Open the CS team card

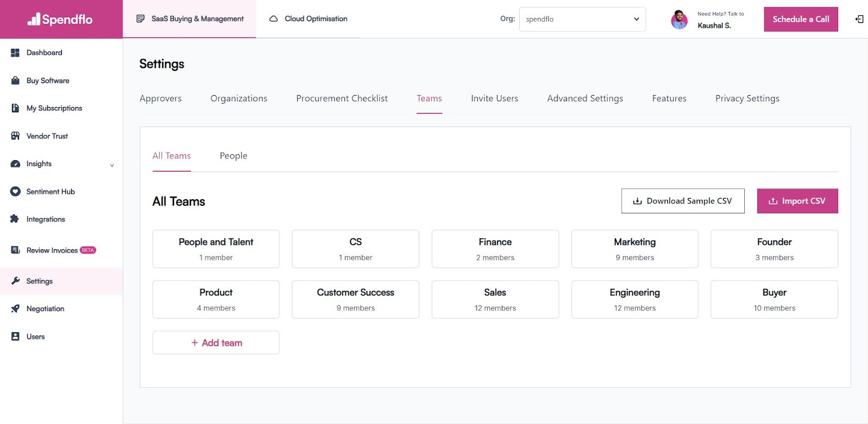(355, 249)
